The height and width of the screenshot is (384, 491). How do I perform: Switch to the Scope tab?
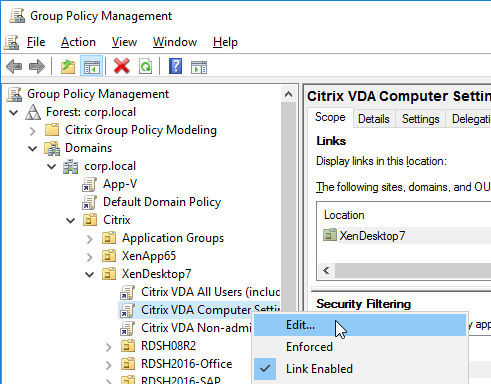tap(330, 117)
